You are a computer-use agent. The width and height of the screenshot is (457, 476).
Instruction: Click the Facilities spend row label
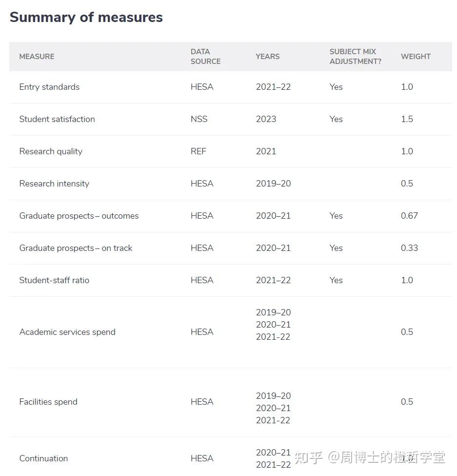(x=48, y=402)
